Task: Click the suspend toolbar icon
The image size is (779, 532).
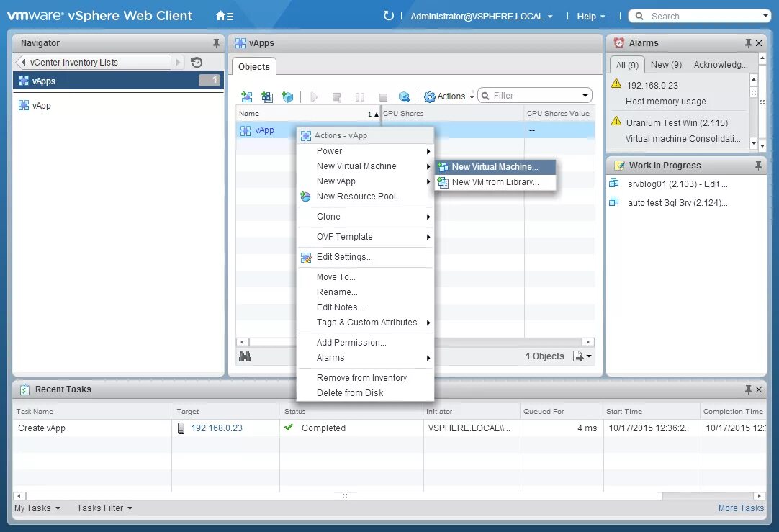Action: (x=360, y=97)
